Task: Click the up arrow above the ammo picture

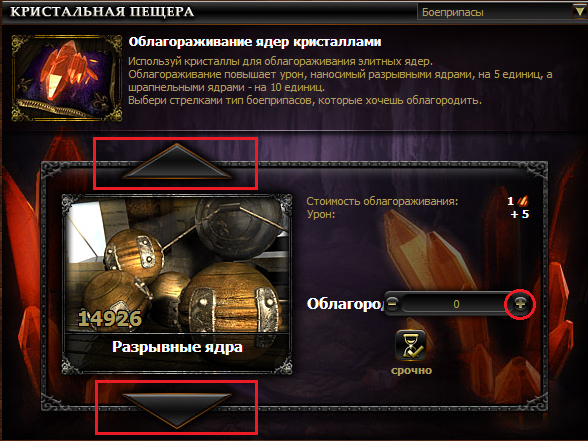Action: (x=176, y=160)
